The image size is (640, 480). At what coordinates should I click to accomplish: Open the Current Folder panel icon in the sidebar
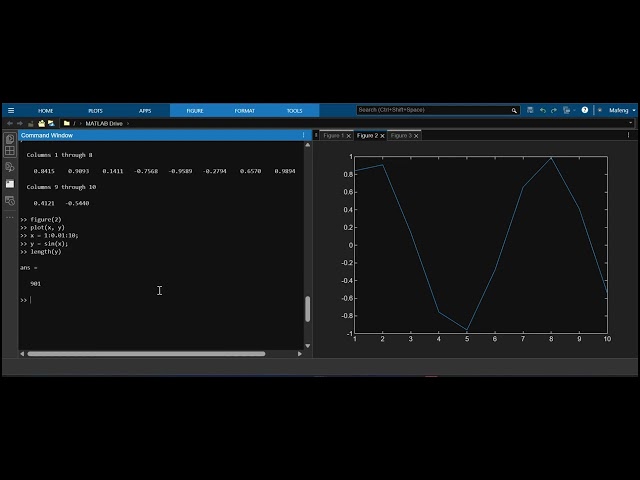point(10,184)
